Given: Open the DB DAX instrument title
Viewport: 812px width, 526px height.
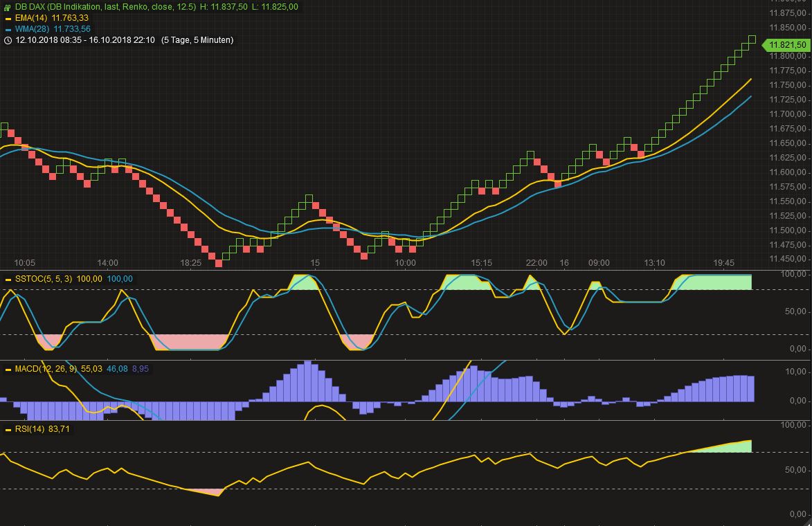Looking at the screenshot, I should tap(31, 6).
